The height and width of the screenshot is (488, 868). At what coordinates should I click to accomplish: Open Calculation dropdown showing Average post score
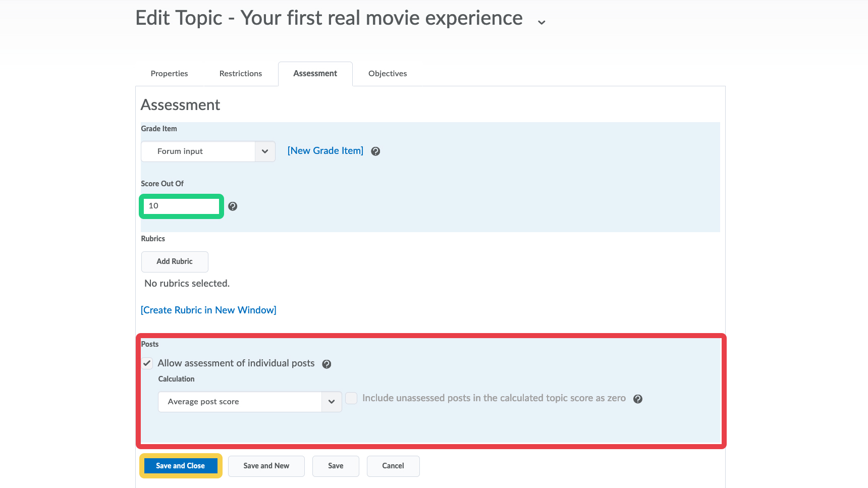pyautogui.click(x=250, y=402)
